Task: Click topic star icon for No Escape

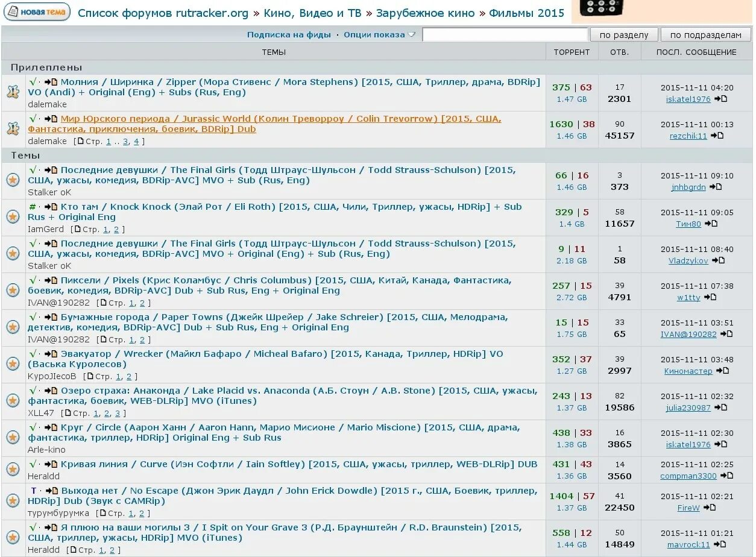Action: point(13,500)
